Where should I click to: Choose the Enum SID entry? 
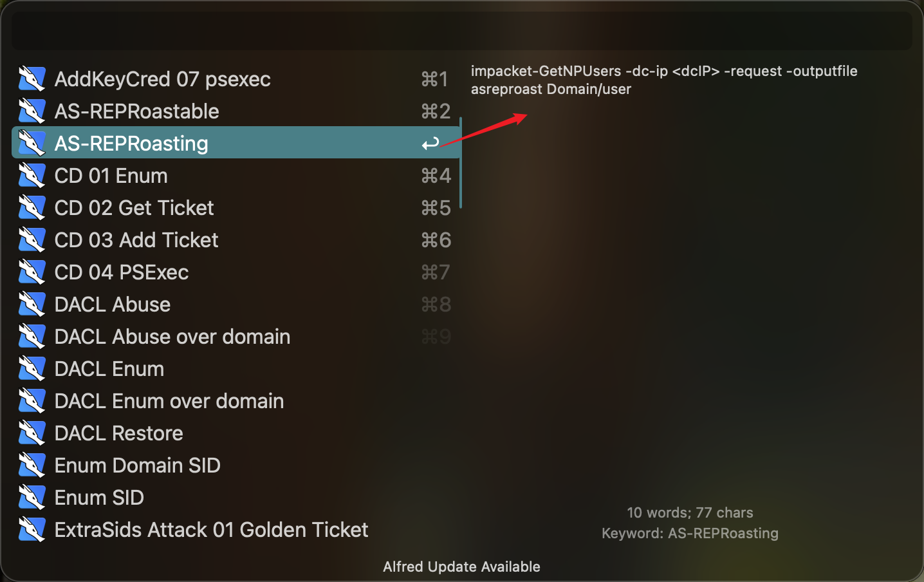(x=236, y=498)
